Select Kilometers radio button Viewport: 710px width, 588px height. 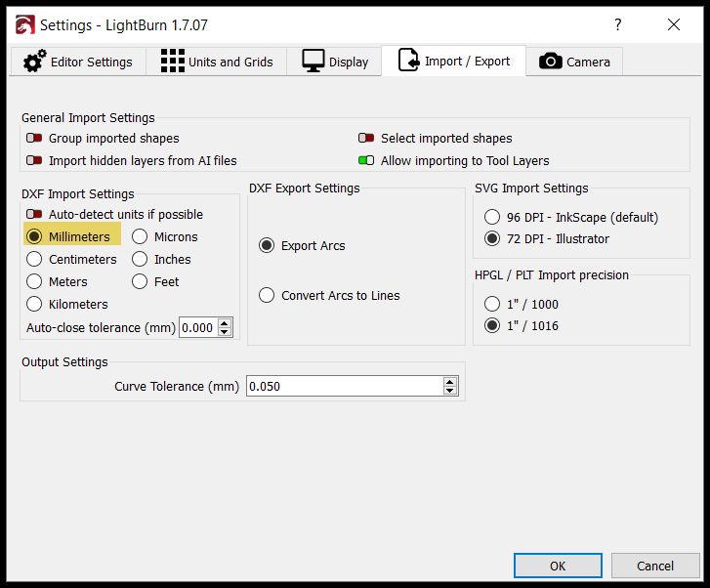(34, 304)
